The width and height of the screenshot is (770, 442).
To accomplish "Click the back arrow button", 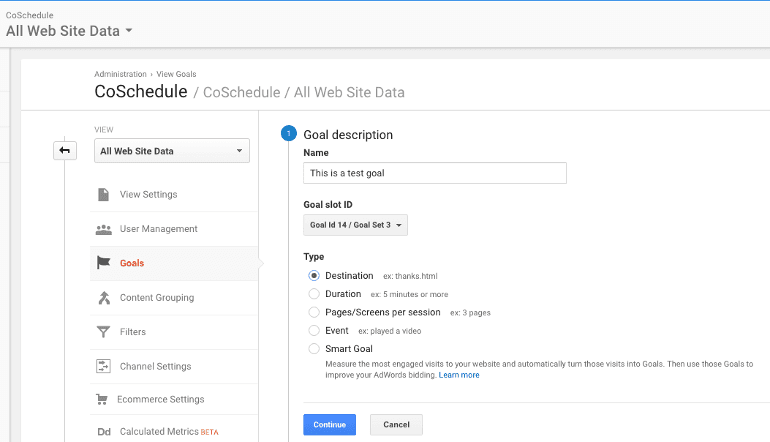I will click(65, 150).
